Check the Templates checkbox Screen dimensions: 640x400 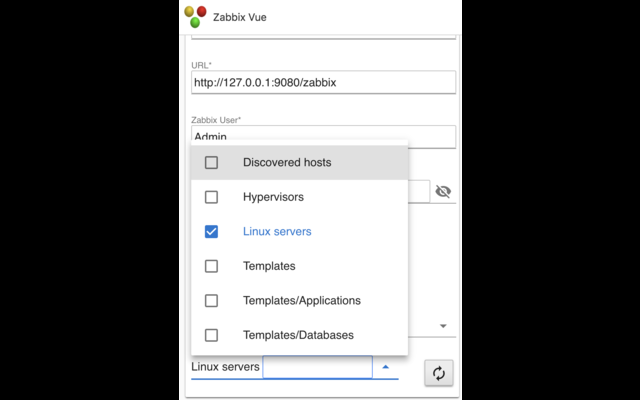tap(211, 266)
